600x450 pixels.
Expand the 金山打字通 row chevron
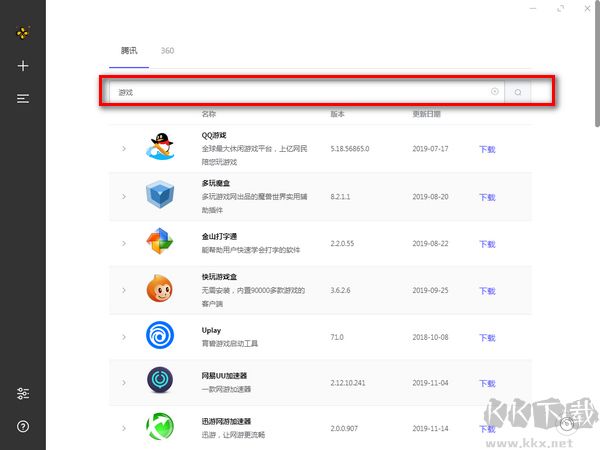(124, 243)
